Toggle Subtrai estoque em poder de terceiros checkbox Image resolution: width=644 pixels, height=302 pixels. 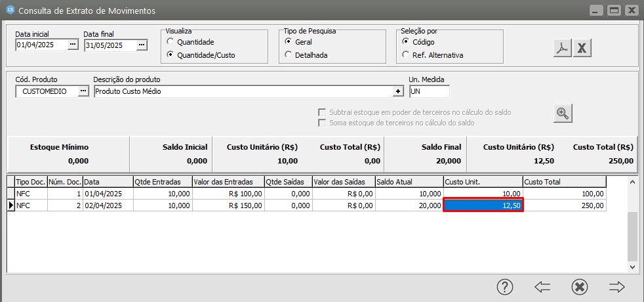coord(322,112)
